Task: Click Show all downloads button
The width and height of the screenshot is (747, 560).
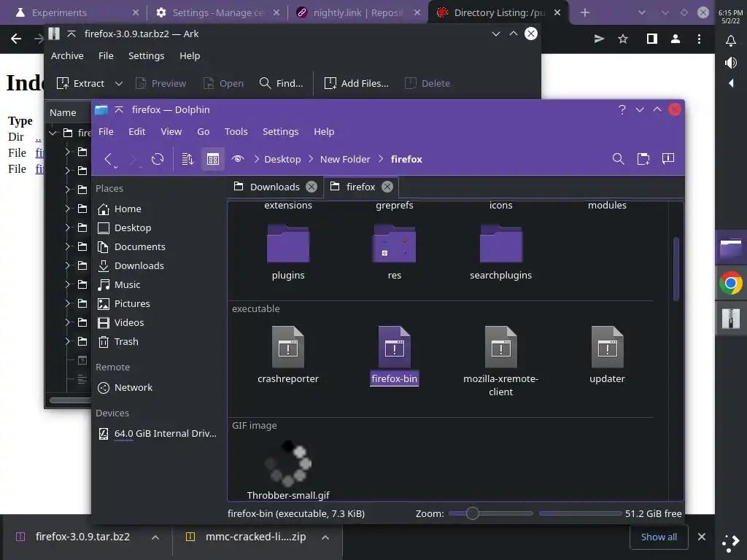Action: pos(659,537)
